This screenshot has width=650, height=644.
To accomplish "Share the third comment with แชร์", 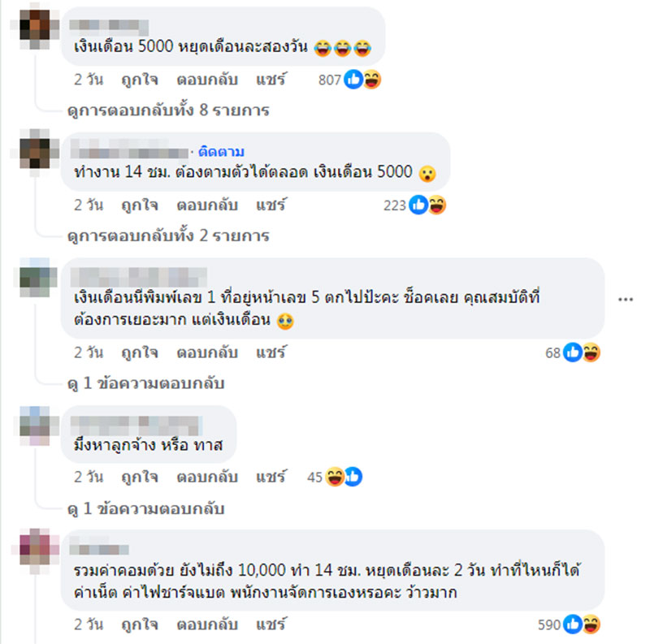I will [271, 352].
